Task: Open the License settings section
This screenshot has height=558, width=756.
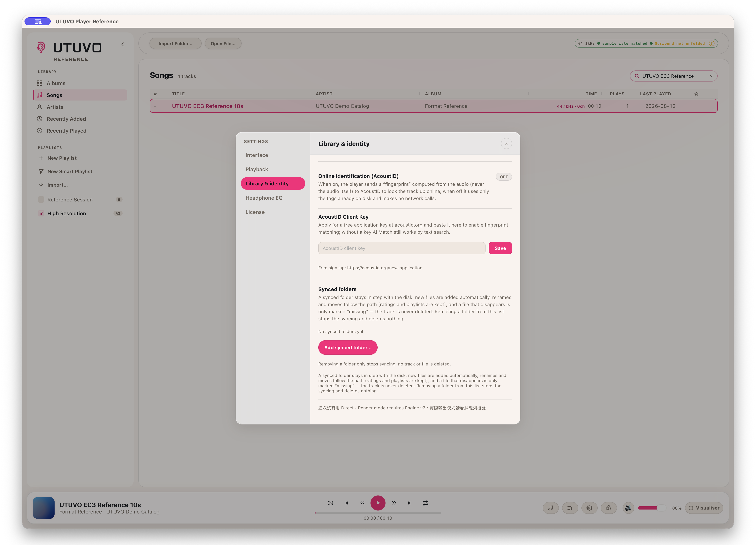Action: 273,212
